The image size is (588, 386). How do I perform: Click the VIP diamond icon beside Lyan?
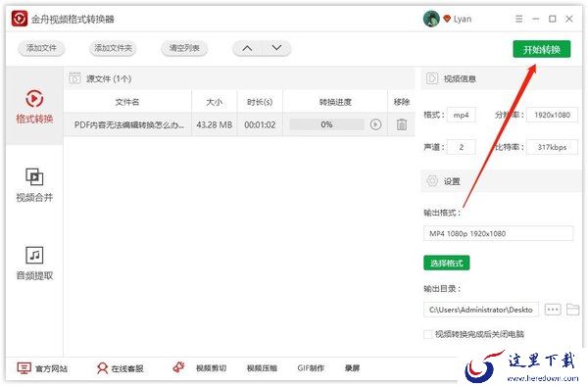pyautogui.click(x=447, y=19)
